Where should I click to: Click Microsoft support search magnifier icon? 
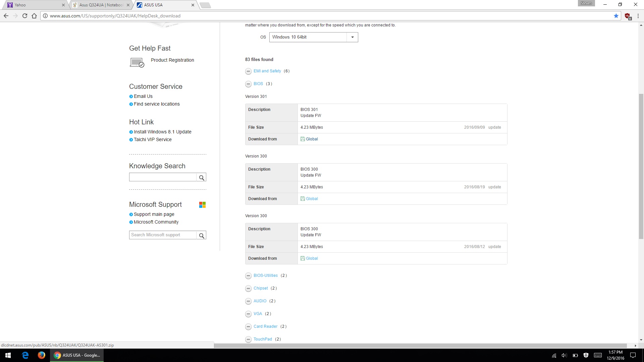[x=201, y=235]
